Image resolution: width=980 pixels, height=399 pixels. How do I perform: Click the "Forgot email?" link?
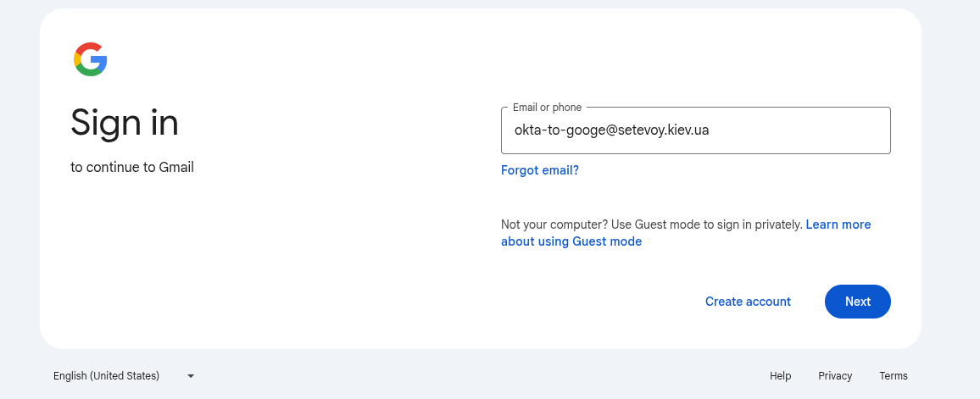click(x=540, y=170)
